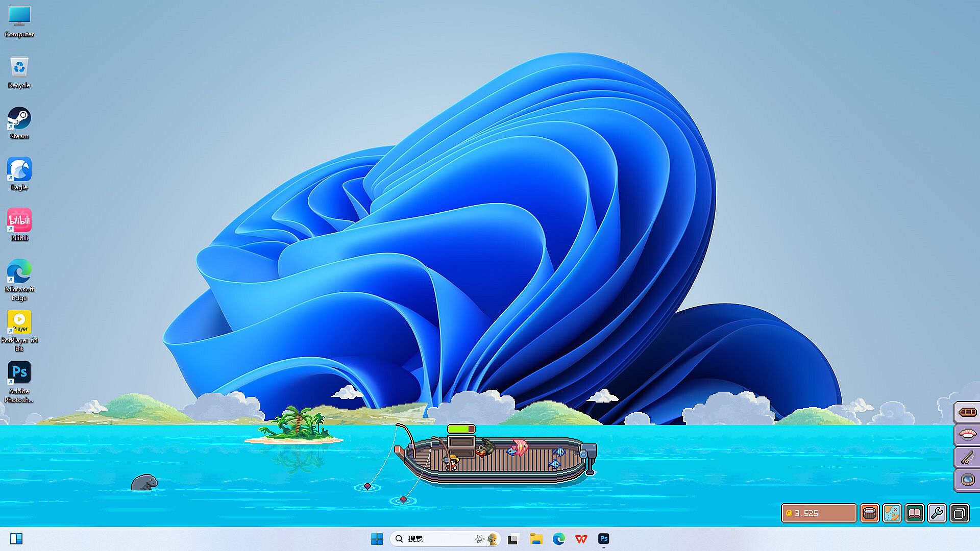980x551 pixels.
Task: Click the manatee swimming in the water
Action: click(x=144, y=483)
